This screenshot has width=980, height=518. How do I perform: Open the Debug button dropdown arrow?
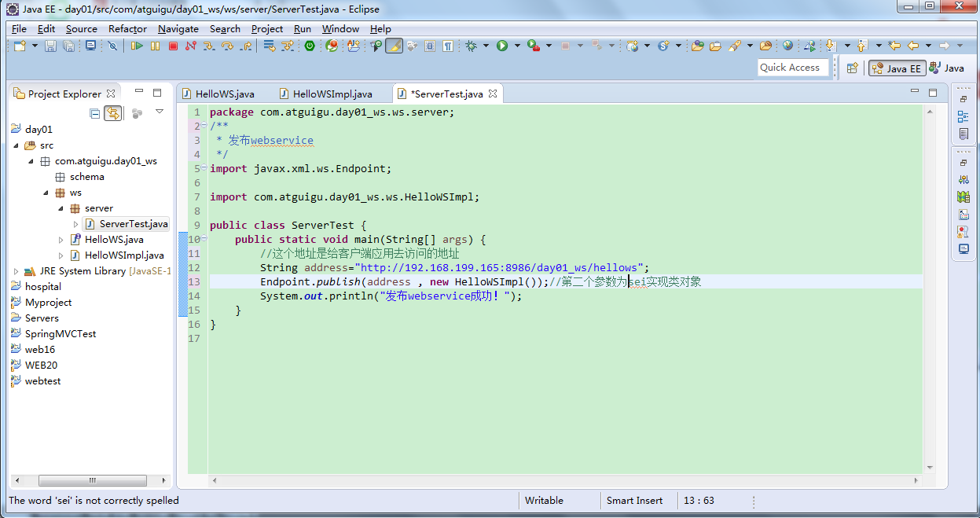pyautogui.click(x=486, y=46)
